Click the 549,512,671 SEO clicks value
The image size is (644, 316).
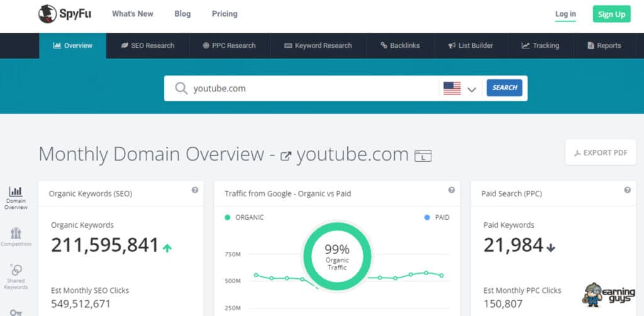pos(81,304)
